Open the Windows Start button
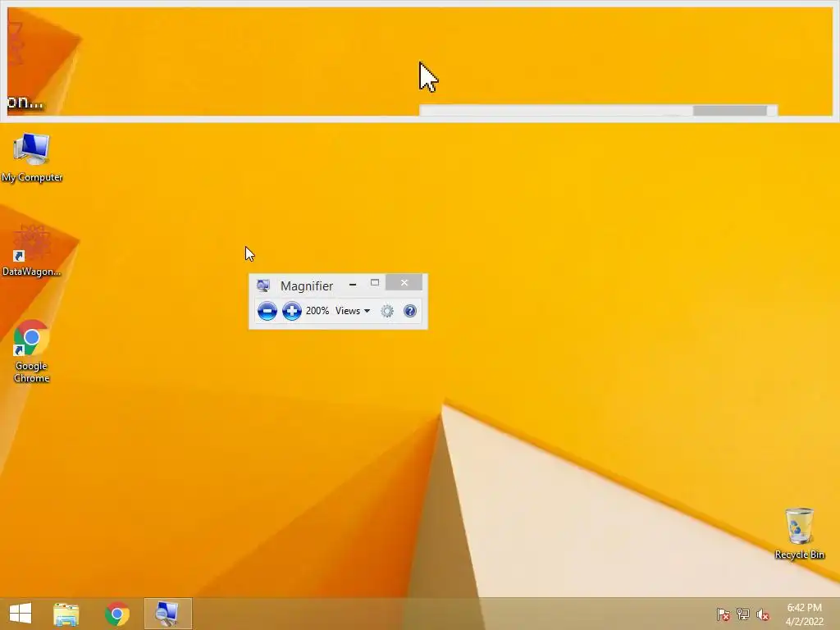The width and height of the screenshot is (840, 630). point(21,614)
